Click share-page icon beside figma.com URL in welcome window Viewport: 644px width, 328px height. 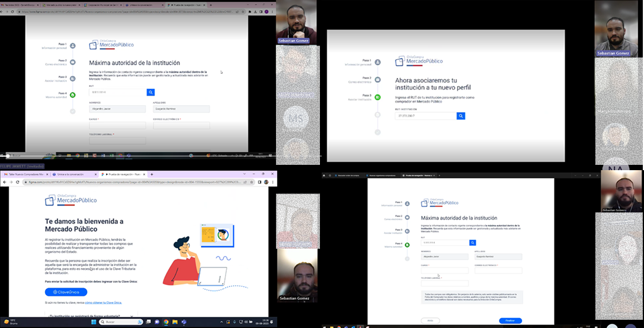click(x=245, y=182)
